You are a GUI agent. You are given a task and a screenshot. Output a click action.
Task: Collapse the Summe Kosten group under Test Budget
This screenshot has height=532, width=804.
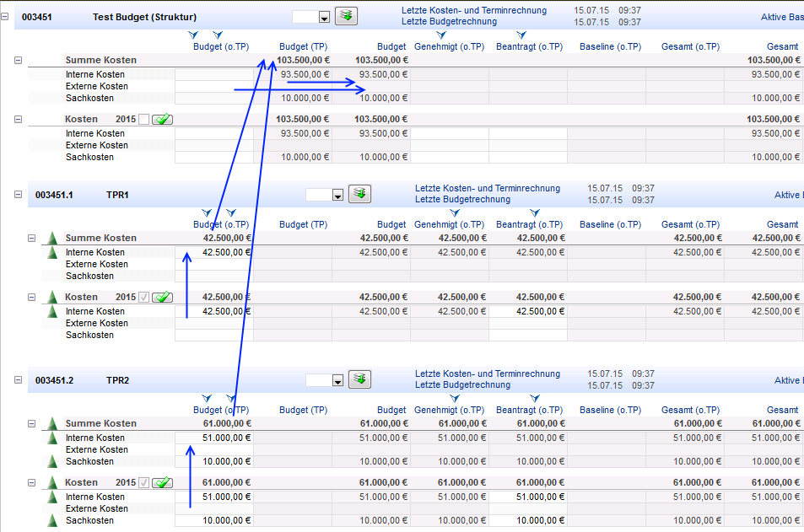point(19,61)
